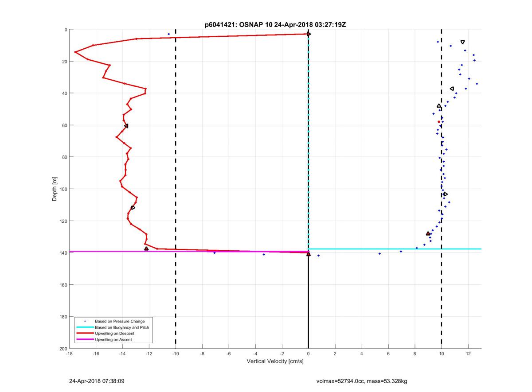Click the plot title 'p6041421: OSNAP 10 24-Apr-2018 03:27:19Z'
Screen dimensions: 532x392
point(275,25)
